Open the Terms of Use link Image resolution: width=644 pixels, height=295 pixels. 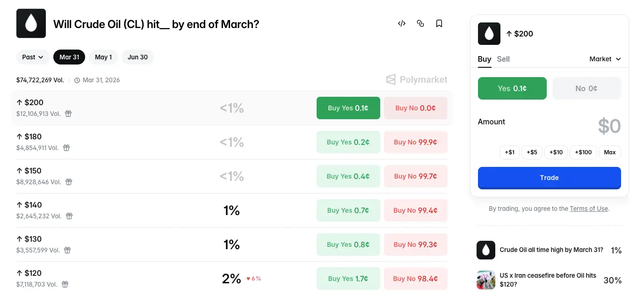tap(589, 209)
